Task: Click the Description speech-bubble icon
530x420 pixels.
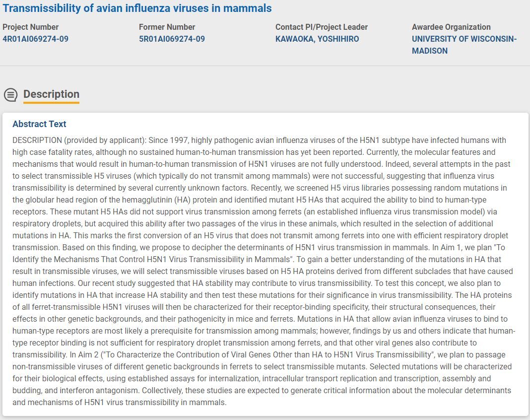Action: point(11,95)
